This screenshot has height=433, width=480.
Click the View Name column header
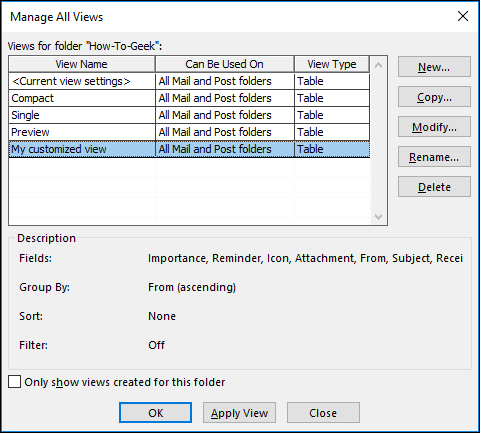point(82,64)
